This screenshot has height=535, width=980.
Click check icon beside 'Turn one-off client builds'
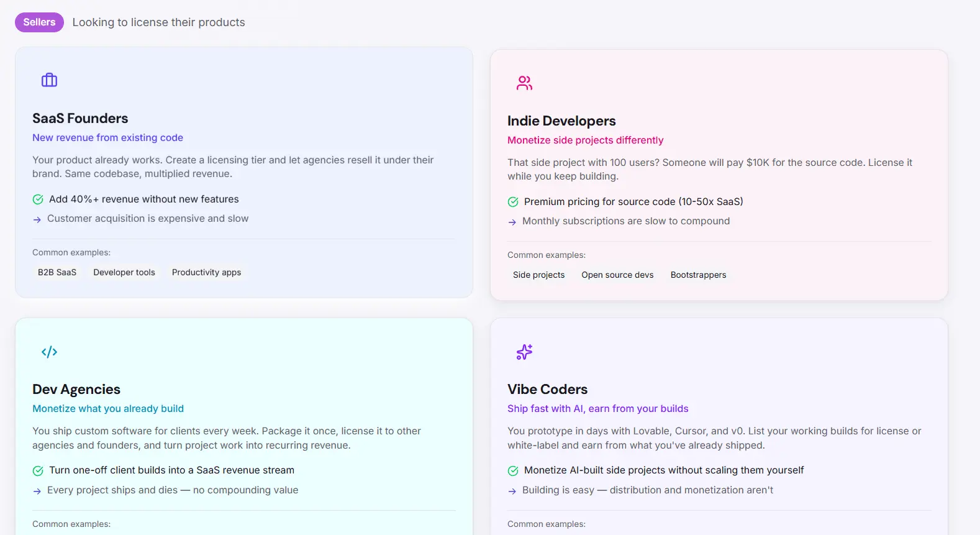[x=38, y=471]
